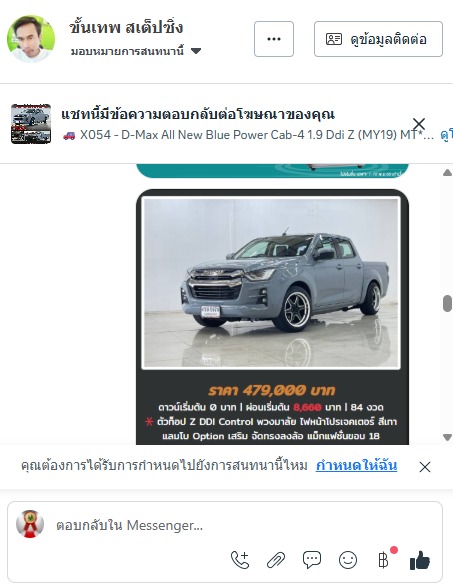Click the grey Isuzu pickup photo
This screenshot has width=453, height=584.
[271, 283]
